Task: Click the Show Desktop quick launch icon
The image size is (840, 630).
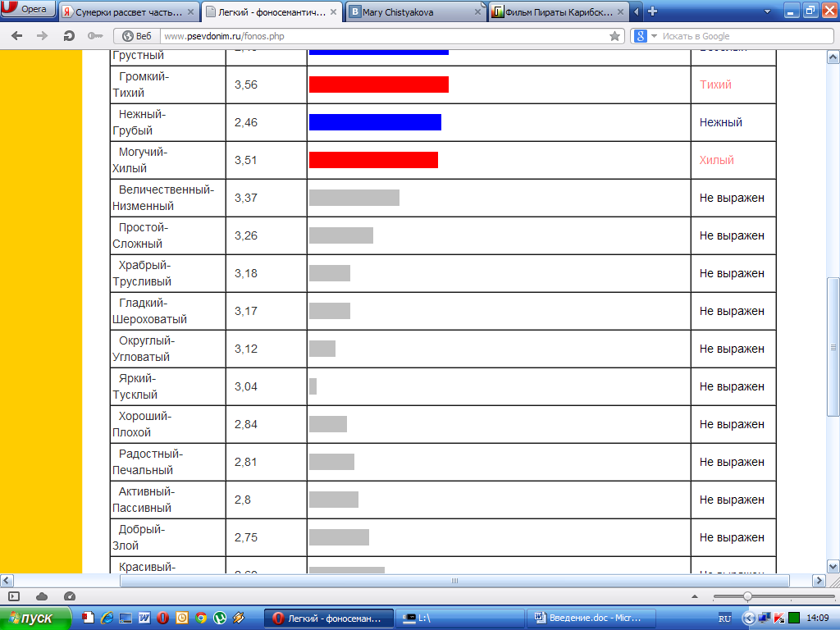Action: click(x=126, y=618)
